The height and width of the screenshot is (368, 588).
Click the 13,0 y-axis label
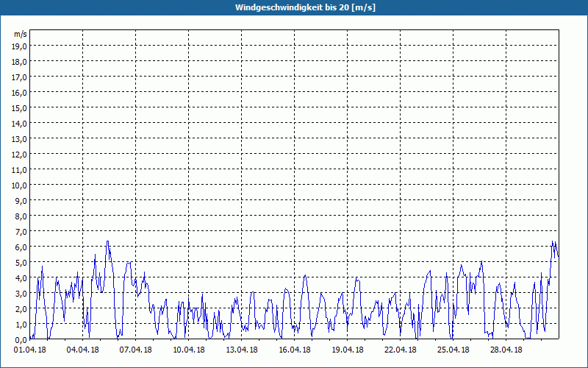(19, 139)
